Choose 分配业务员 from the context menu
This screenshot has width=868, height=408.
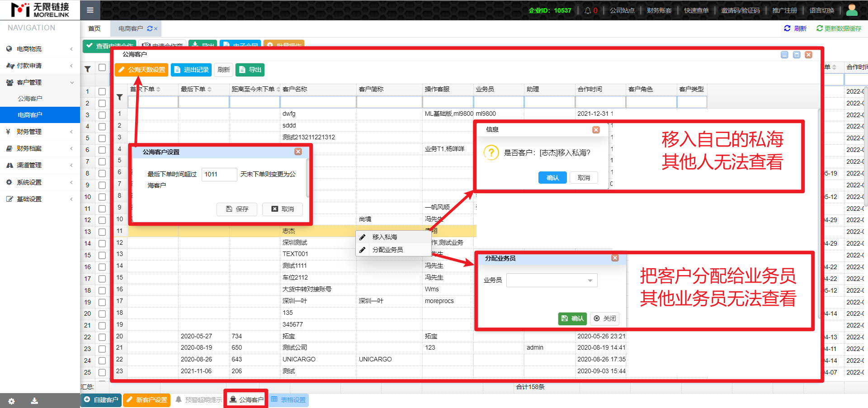tap(393, 250)
